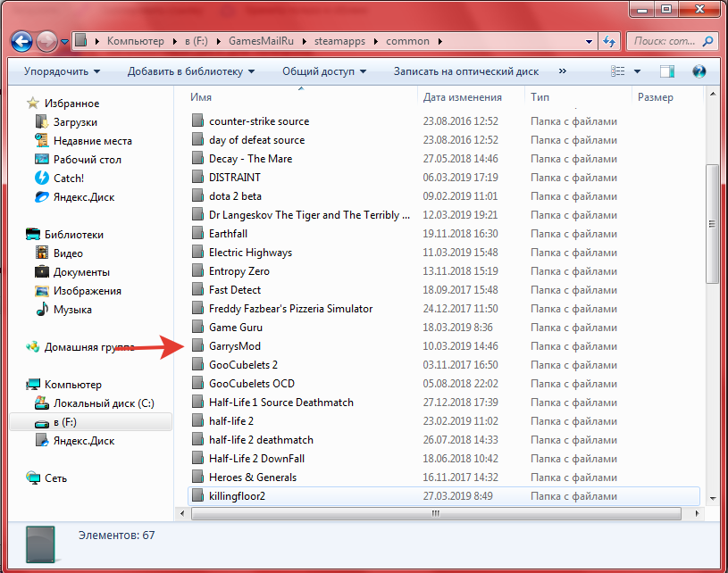728x573 pixels.
Task: Open Яндекс.Диск under Избранное
Action: coord(84,196)
